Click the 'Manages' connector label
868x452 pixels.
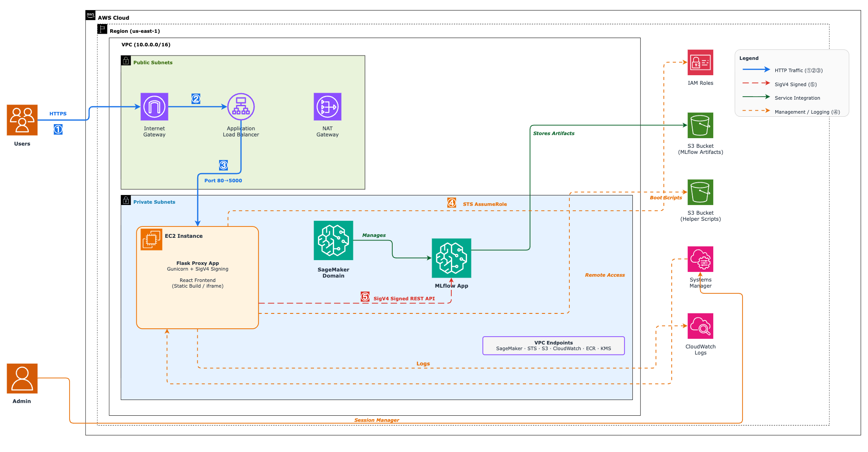(x=374, y=235)
